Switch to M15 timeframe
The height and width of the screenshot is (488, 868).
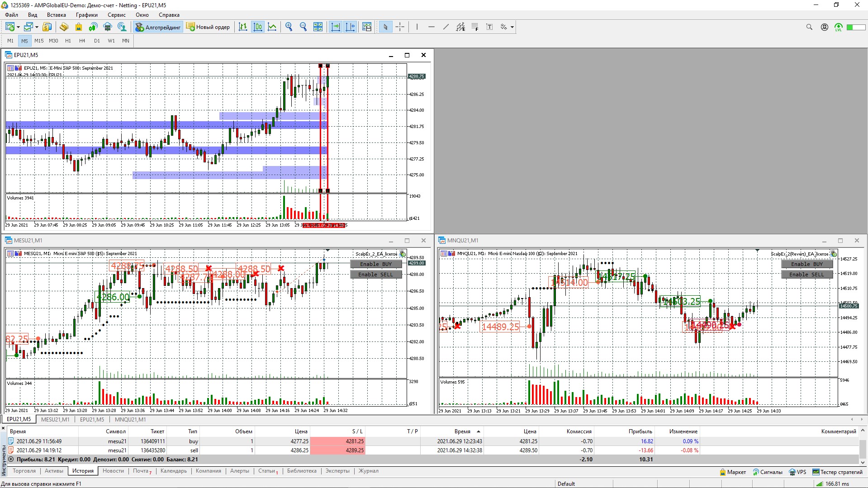(x=39, y=41)
